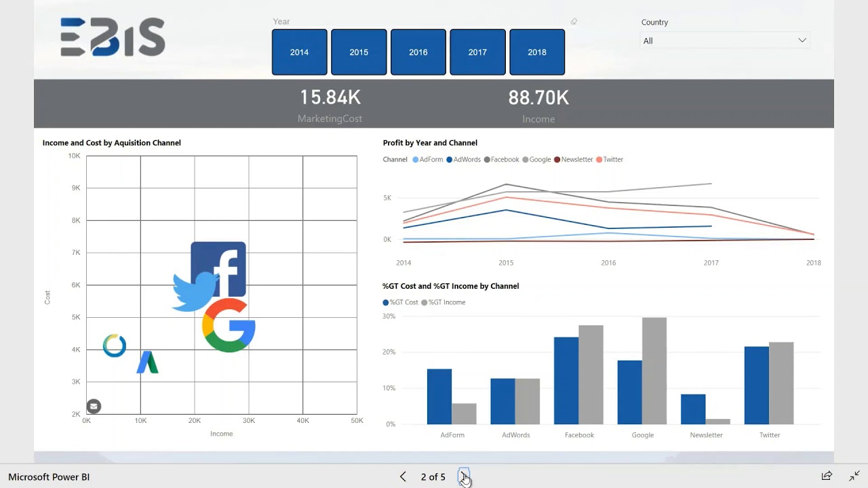Go to previous report page arrow
868x488 pixels.
403,476
